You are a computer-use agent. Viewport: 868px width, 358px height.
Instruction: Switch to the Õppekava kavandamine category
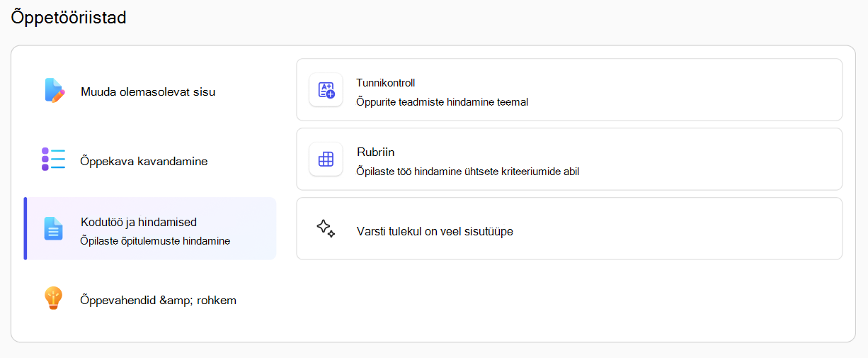point(150,161)
